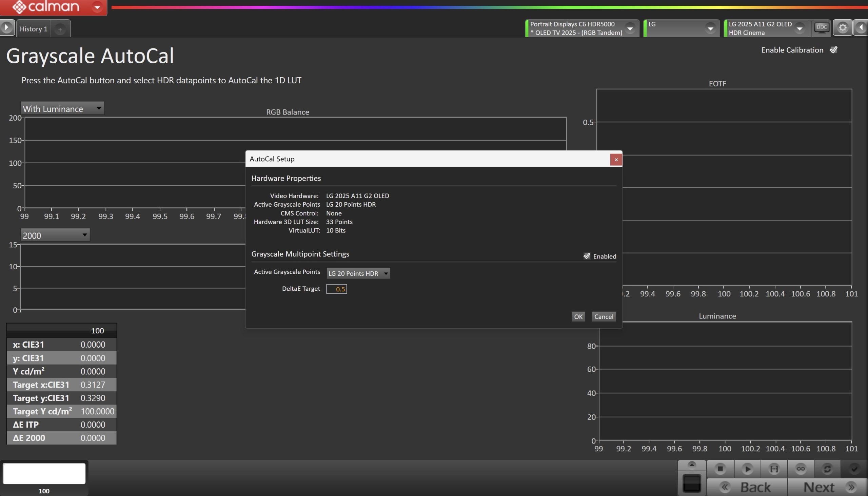Open the LG 20 Points HDR dropdown
Screen dimensions: 868x496
click(358, 273)
